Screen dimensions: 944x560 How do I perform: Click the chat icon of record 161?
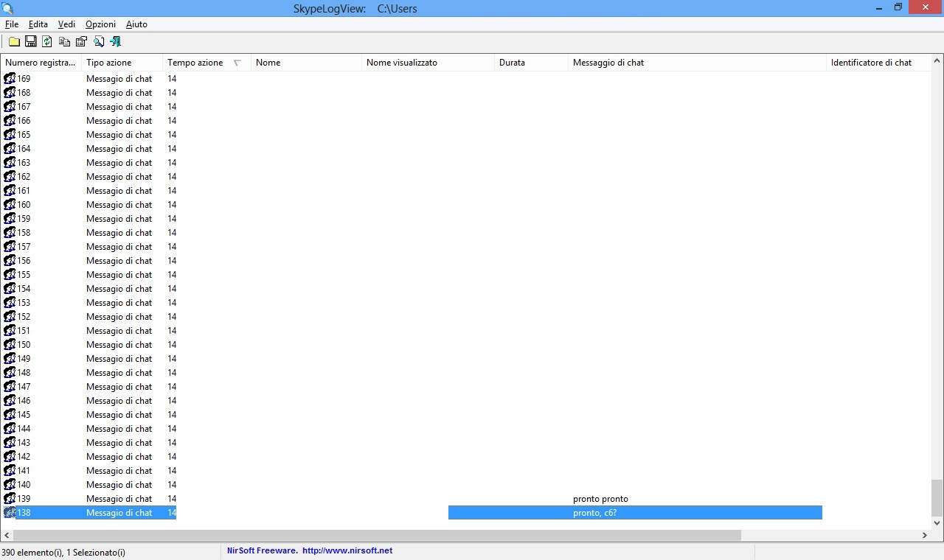click(10, 190)
